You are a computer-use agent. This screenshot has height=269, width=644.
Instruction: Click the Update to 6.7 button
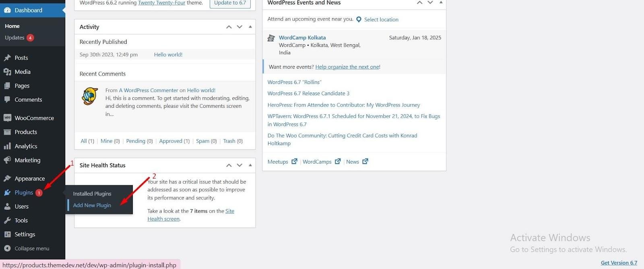(230, 3)
